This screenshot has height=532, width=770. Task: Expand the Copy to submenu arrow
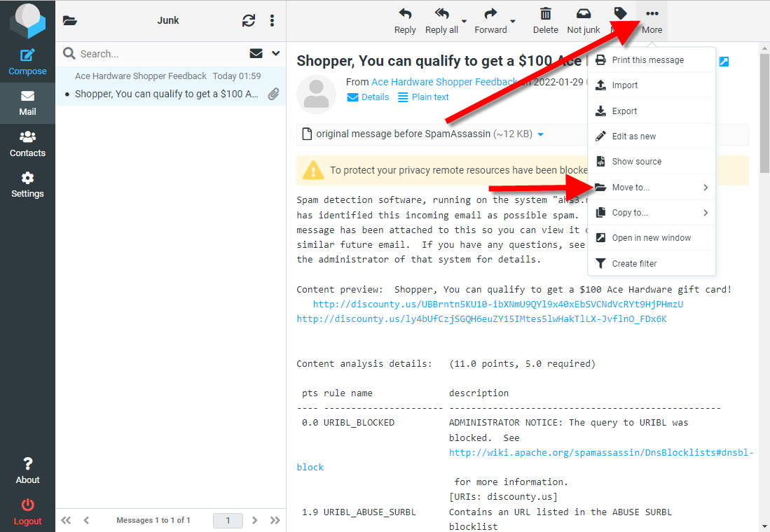(x=706, y=213)
